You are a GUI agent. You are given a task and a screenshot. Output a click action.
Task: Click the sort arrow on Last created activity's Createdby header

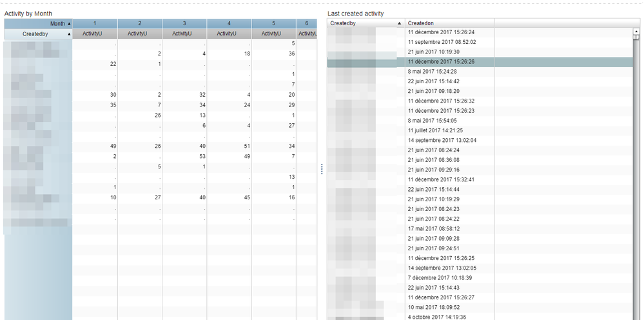[x=400, y=24]
